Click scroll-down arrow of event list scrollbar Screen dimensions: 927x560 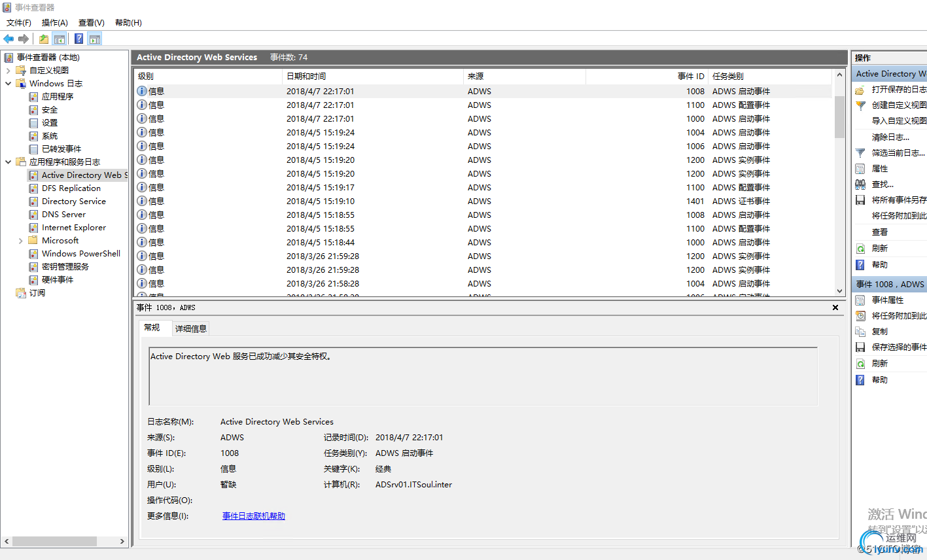coord(839,290)
